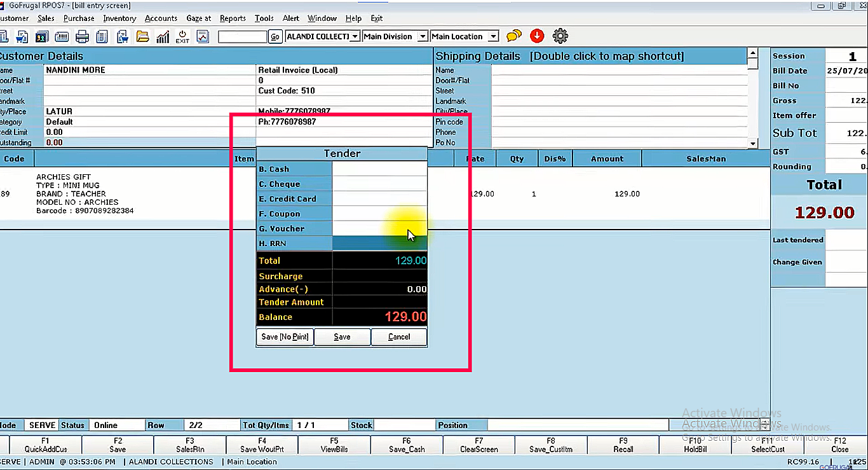Open the Inventory menu
This screenshot has width=868, height=470.
pos(119,18)
